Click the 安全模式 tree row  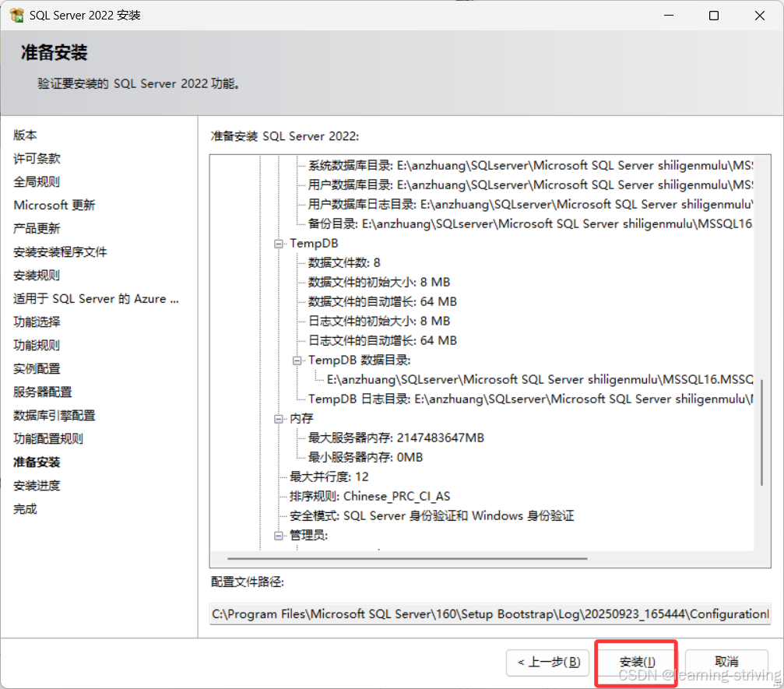[x=432, y=516]
